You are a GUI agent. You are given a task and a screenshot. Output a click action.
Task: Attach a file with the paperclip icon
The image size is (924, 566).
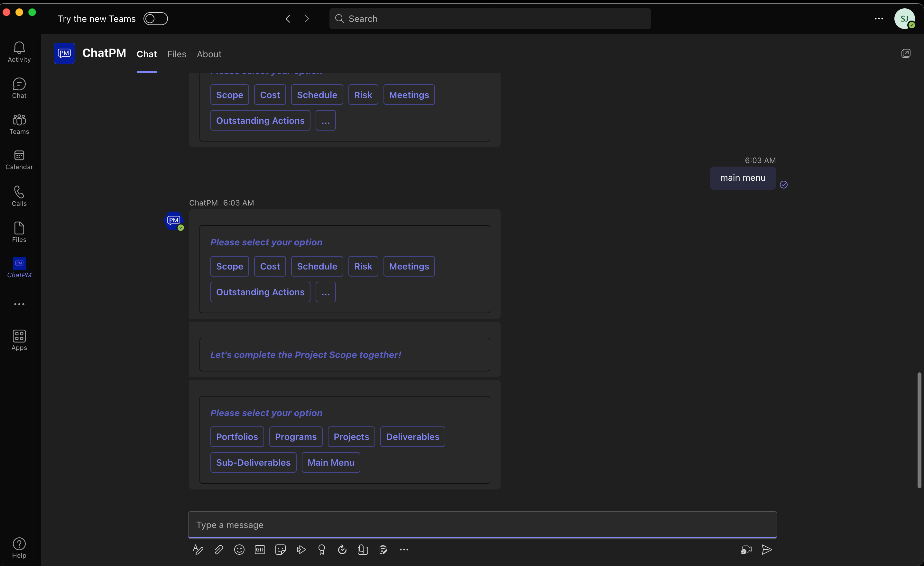(x=219, y=550)
